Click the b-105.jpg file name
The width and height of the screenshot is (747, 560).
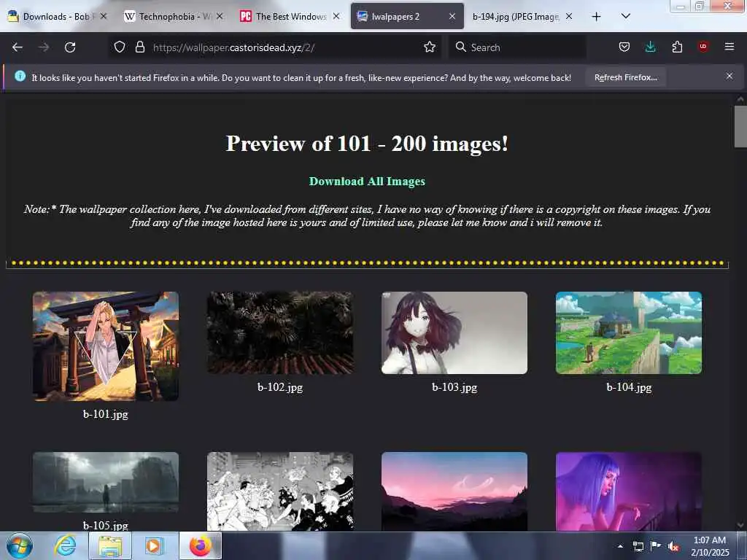pos(106,525)
